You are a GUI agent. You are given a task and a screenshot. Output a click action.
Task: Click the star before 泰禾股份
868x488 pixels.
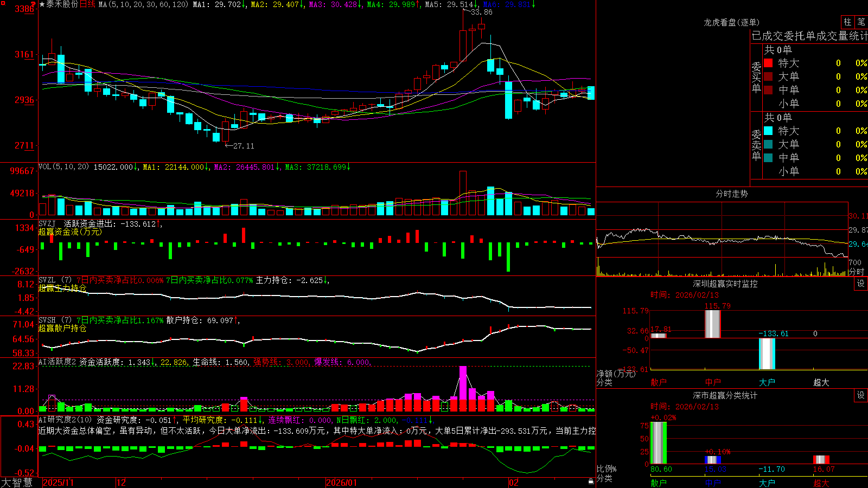click(x=42, y=4)
